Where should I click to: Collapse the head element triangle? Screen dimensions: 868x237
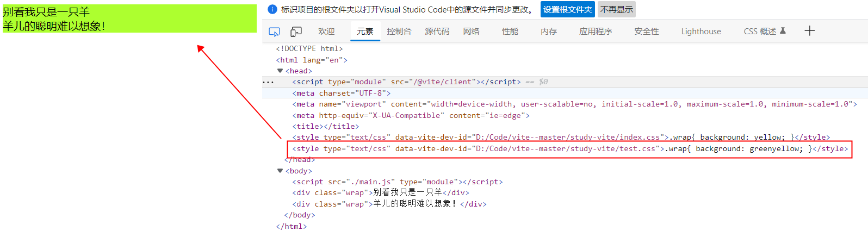280,71
